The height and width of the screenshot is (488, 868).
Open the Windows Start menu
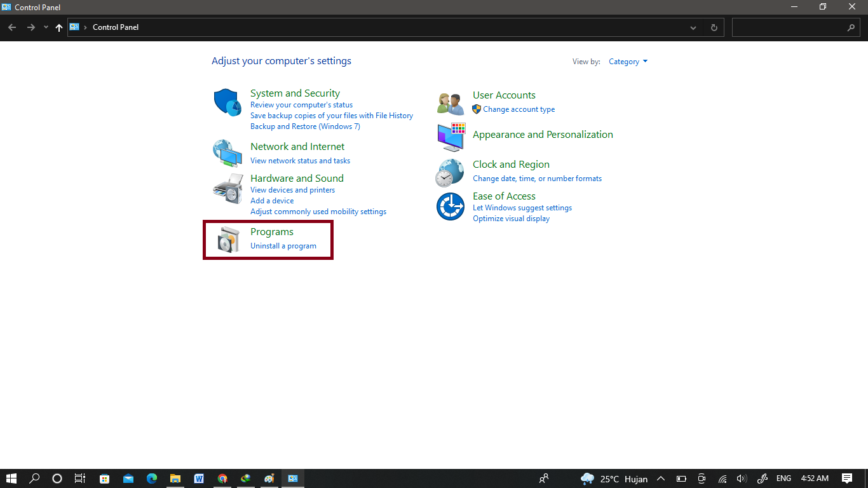(x=11, y=478)
